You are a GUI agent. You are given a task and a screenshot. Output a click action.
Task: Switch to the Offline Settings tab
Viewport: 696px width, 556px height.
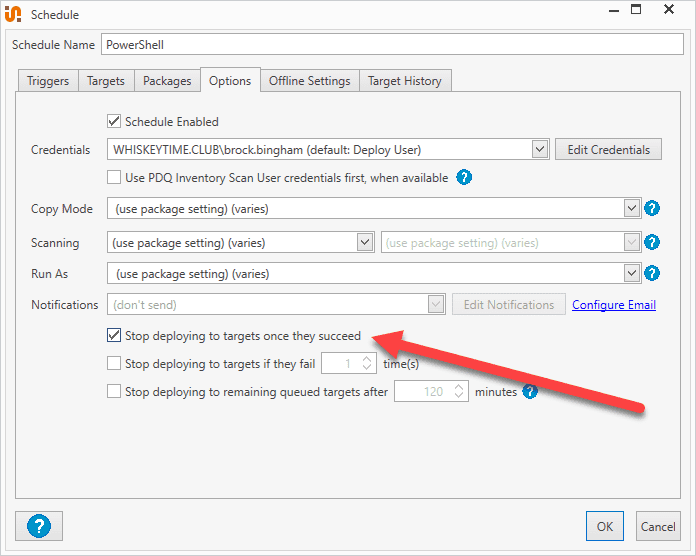(x=310, y=81)
